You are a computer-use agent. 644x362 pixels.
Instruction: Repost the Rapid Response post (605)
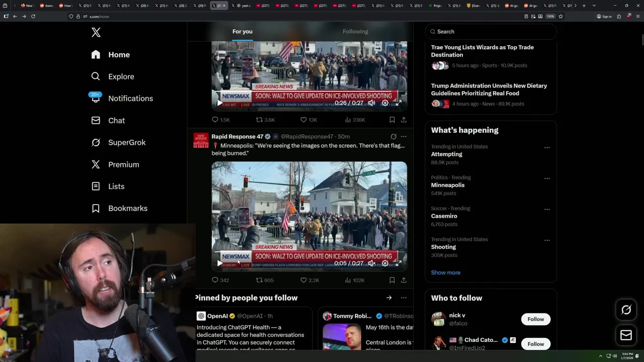265,280
